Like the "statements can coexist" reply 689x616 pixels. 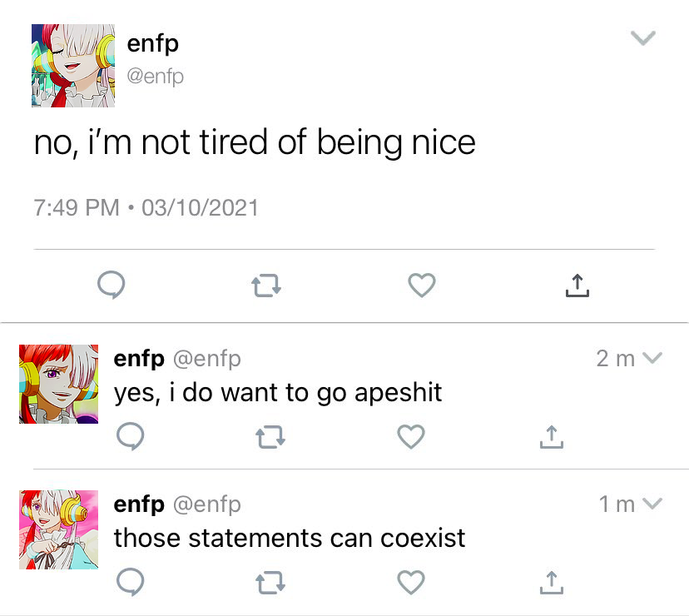(411, 582)
